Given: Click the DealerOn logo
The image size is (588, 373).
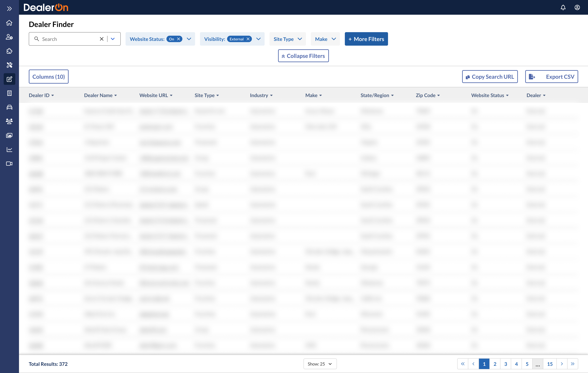Looking at the screenshot, I should coord(46,8).
